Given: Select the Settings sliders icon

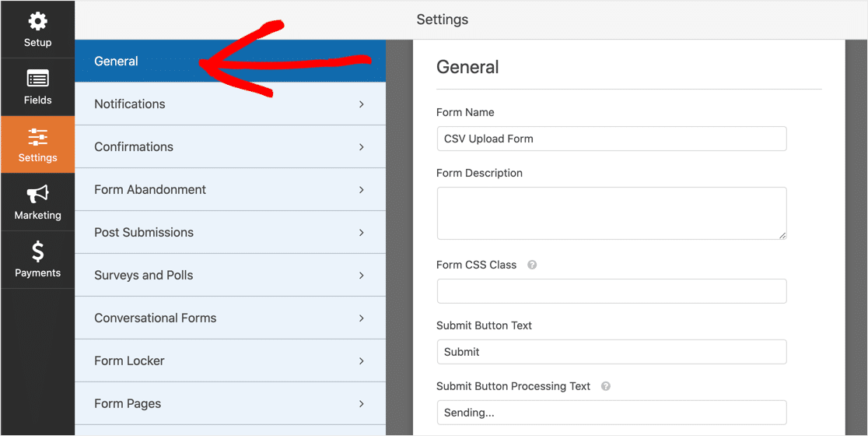Looking at the screenshot, I should pyautogui.click(x=37, y=137).
